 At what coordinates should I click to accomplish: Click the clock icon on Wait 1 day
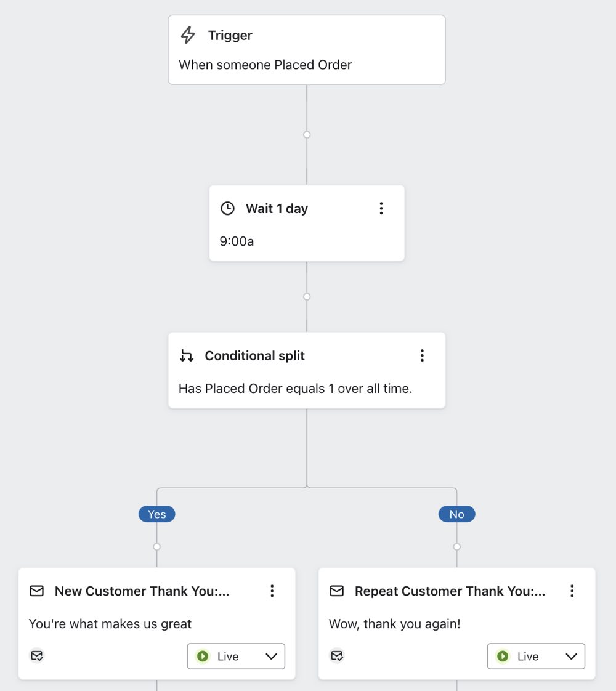[227, 208]
